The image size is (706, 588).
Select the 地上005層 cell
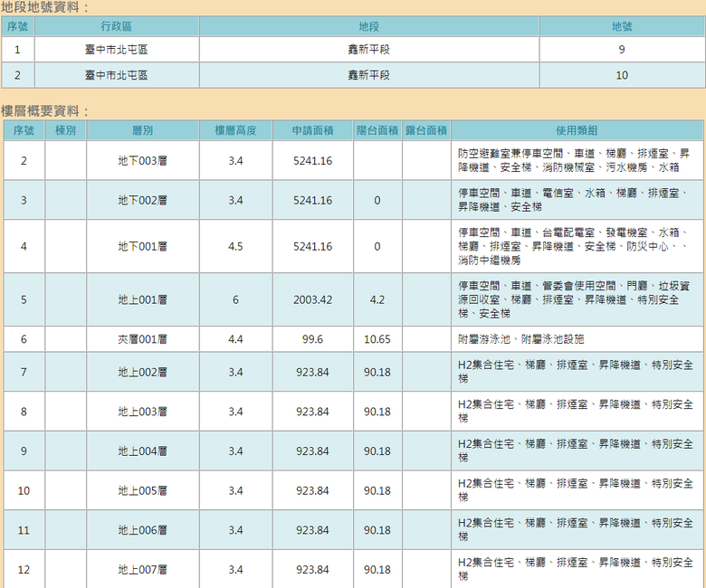click(x=142, y=491)
